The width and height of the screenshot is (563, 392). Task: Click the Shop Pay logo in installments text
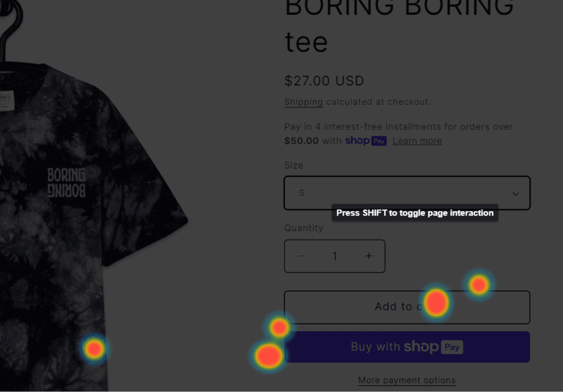(x=366, y=141)
